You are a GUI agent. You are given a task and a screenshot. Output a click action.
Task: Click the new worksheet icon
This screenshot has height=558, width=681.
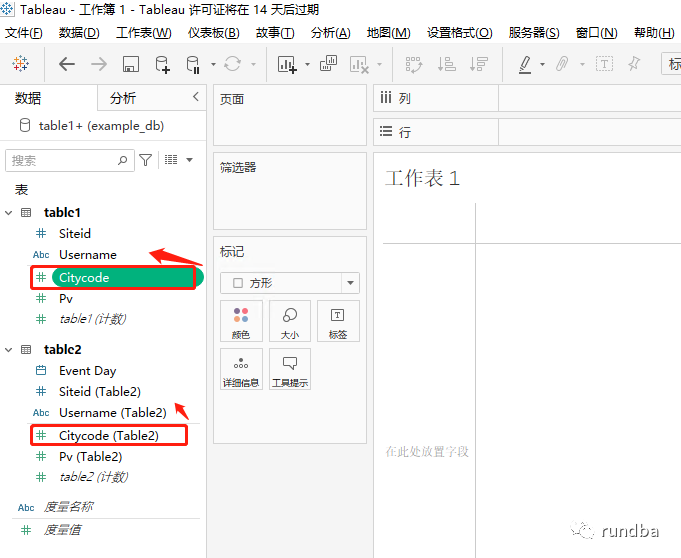coord(287,64)
